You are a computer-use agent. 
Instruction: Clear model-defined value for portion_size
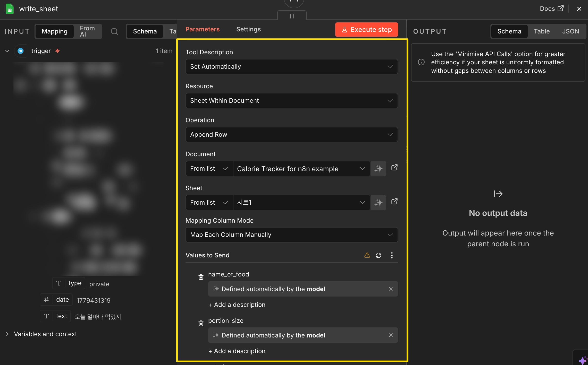click(x=391, y=335)
